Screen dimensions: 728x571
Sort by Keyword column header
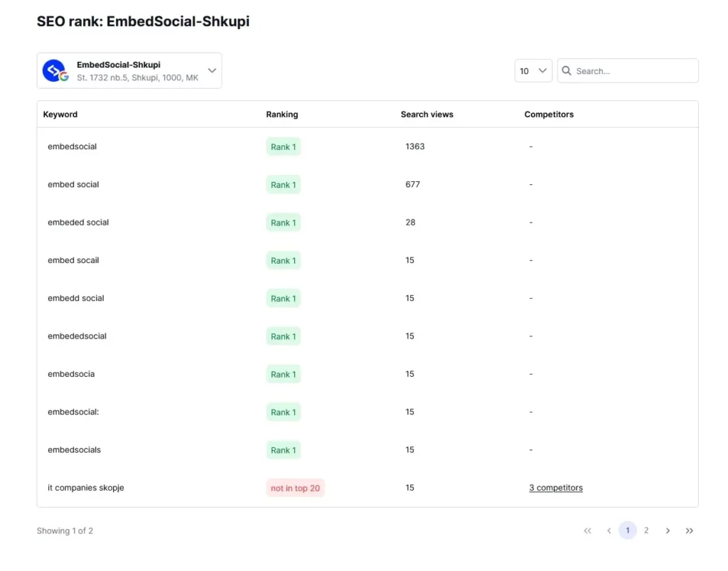[60, 114]
